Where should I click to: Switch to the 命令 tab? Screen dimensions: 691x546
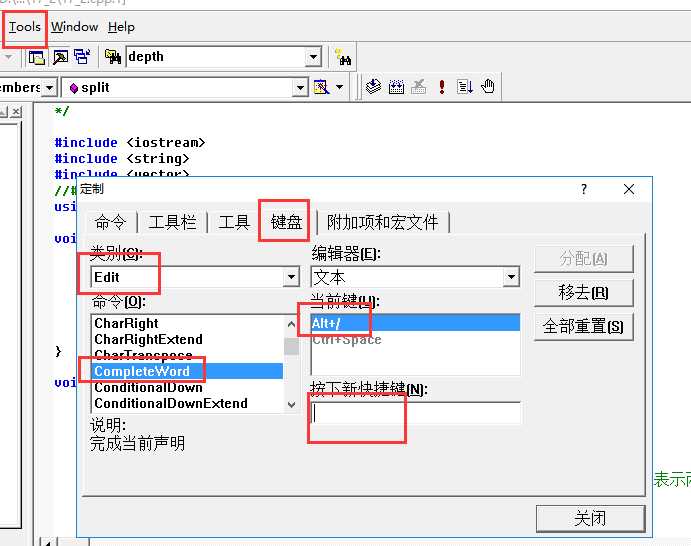(110, 222)
